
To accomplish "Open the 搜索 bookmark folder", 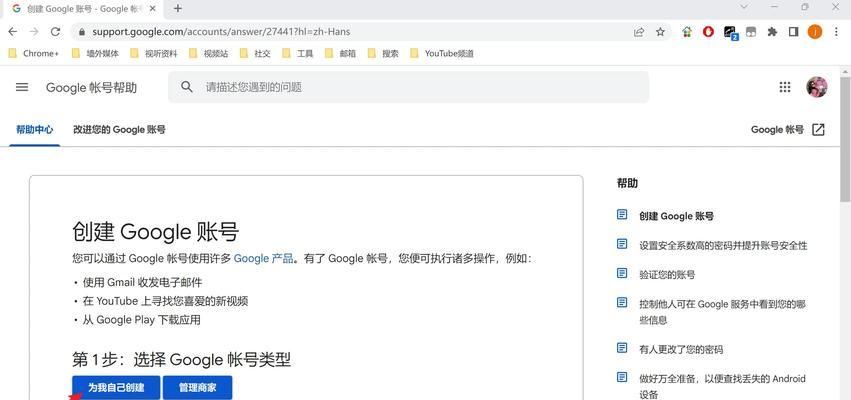I will click(383, 53).
